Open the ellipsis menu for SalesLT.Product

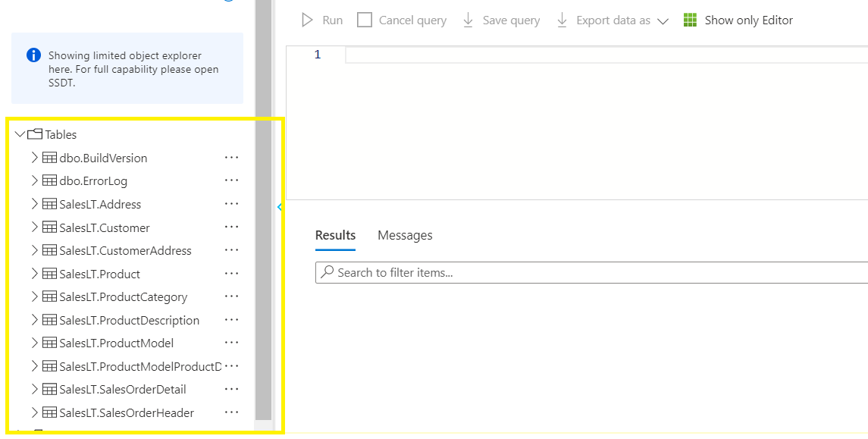pos(232,274)
